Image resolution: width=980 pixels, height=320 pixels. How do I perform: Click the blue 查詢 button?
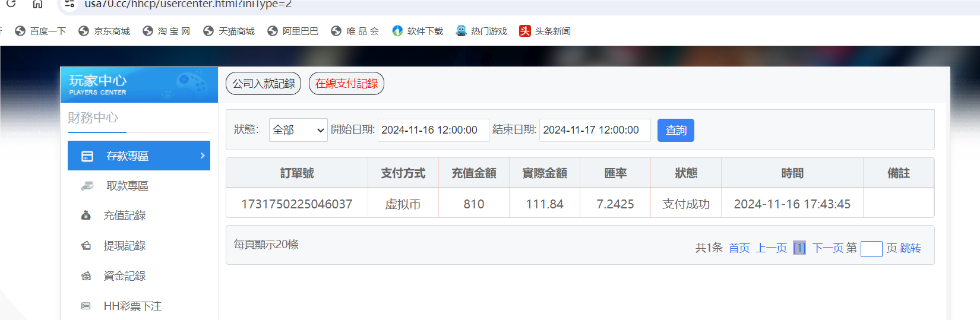click(x=676, y=130)
